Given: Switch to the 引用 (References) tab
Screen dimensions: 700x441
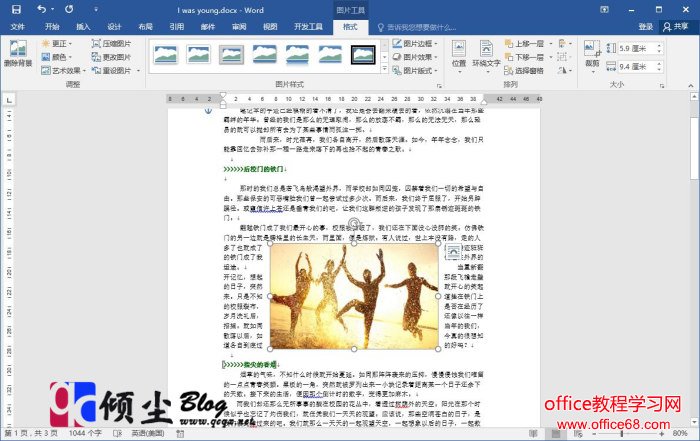Looking at the screenshot, I should coord(177,27).
